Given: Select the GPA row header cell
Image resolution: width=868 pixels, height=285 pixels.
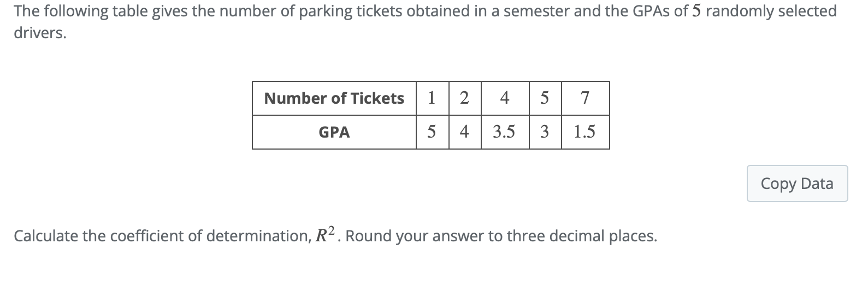Looking at the screenshot, I should 334,132.
